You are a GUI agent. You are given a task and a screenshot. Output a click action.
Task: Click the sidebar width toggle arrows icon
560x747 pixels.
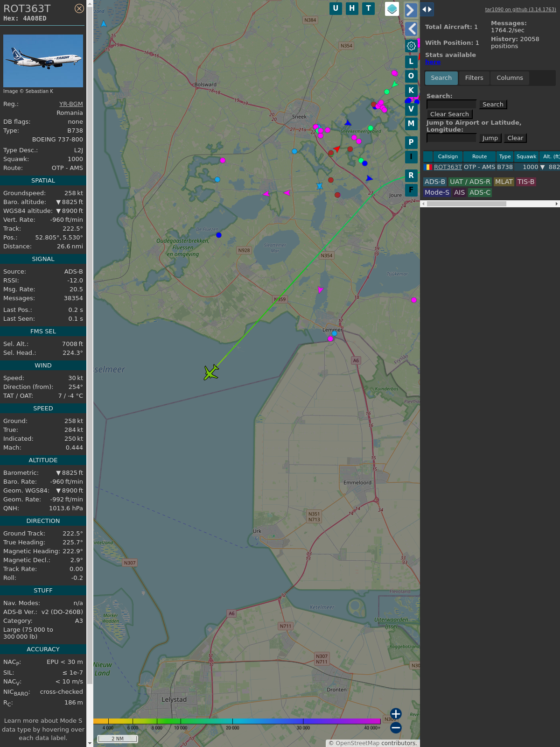(x=427, y=9)
